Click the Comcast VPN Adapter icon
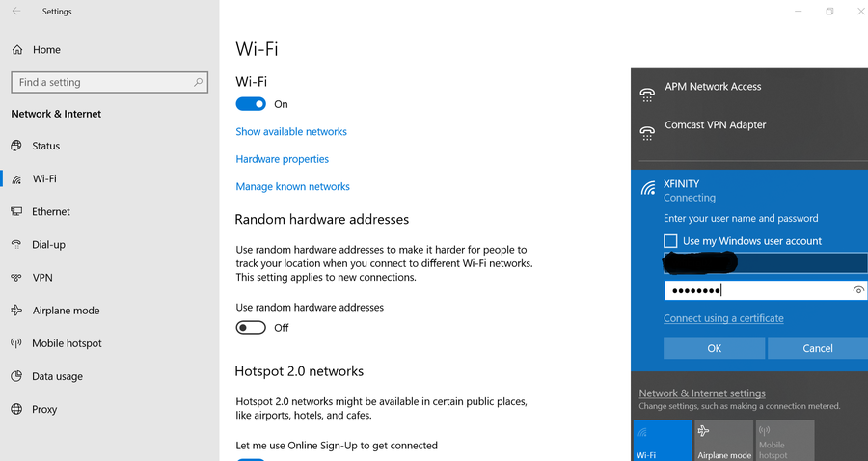The width and height of the screenshot is (868, 461). 647,133
